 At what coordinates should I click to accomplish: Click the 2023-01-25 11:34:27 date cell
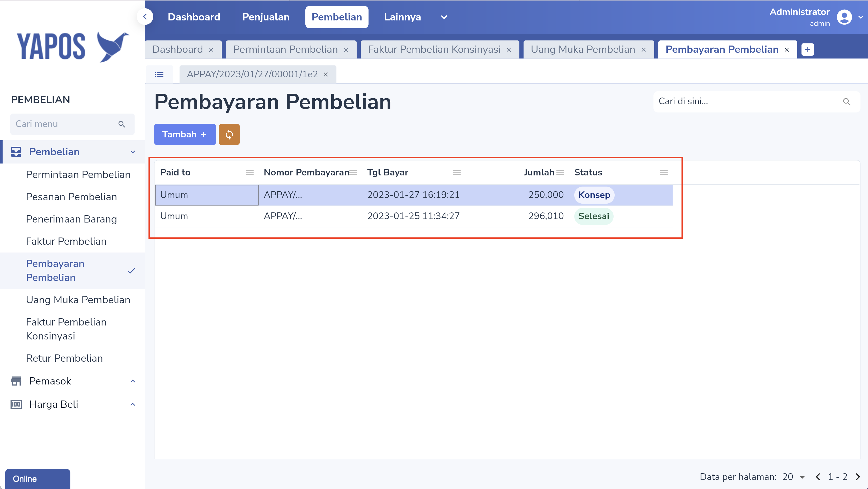tap(414, 216)
